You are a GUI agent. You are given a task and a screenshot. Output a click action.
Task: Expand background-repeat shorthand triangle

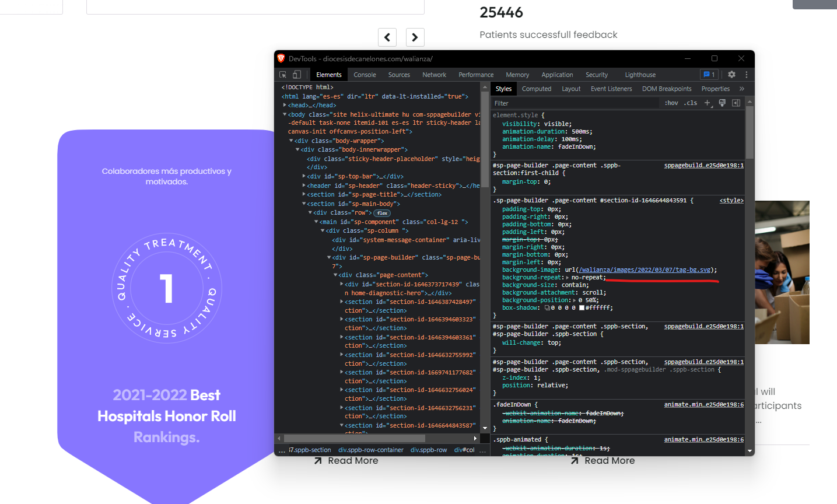pos(567,278)
